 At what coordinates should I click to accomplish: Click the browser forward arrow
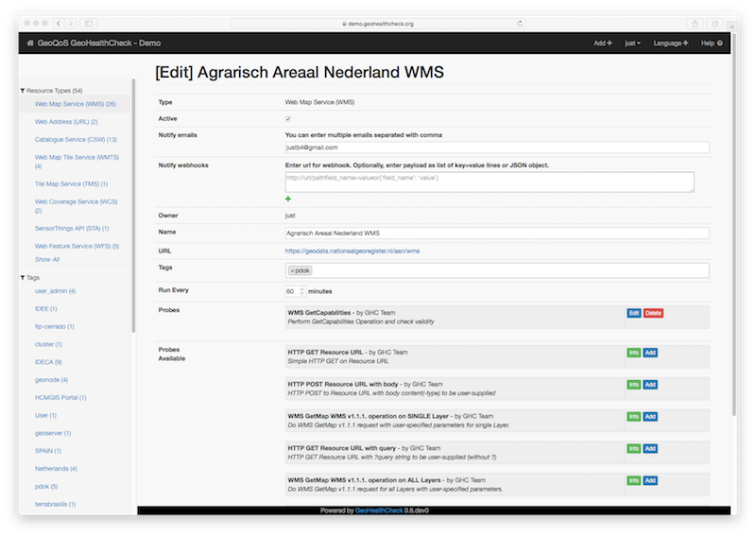click(x=71, y=23)
